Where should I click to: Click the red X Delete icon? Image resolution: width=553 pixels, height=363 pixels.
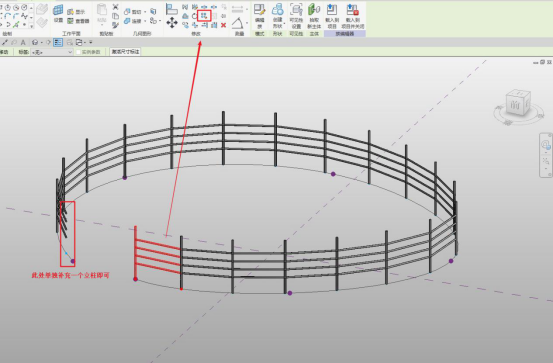tap(223, 25)
